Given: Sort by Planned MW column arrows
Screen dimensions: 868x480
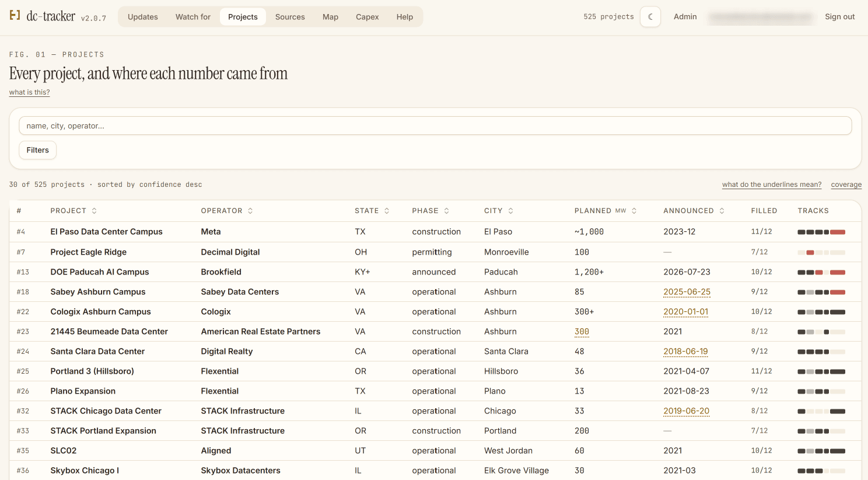Looking at the screenshot, I should click(634, 211).
